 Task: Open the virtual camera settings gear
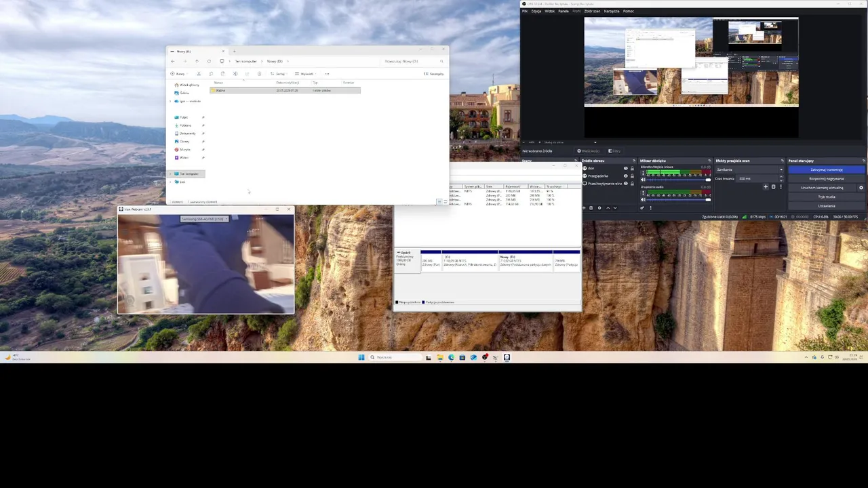tap(861, 187)
